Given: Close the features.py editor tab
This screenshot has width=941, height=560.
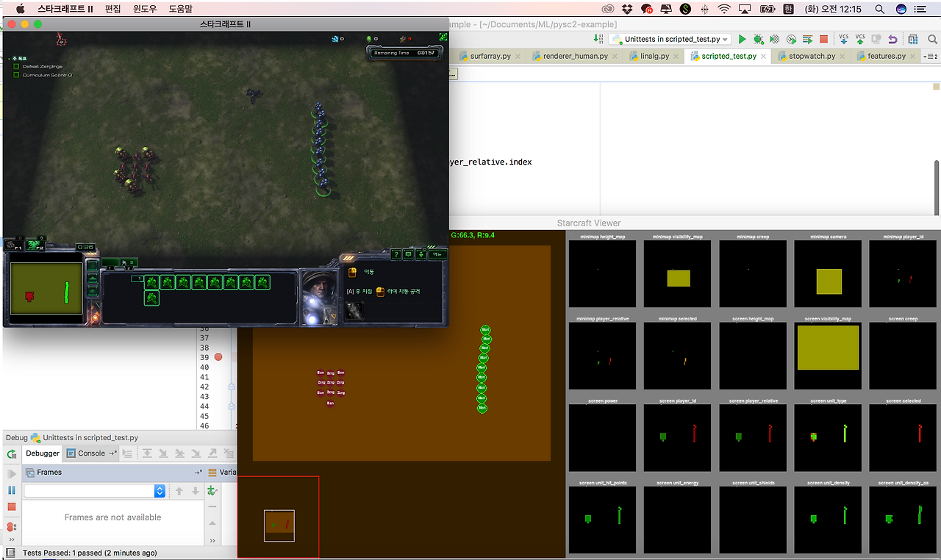Looking at the screenshot, I should tap(912, 57).
